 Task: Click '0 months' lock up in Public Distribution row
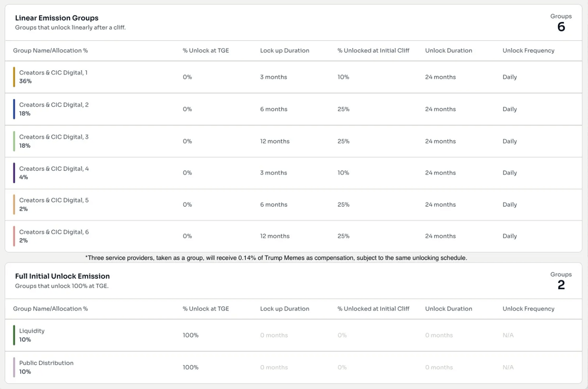point(274,367)
